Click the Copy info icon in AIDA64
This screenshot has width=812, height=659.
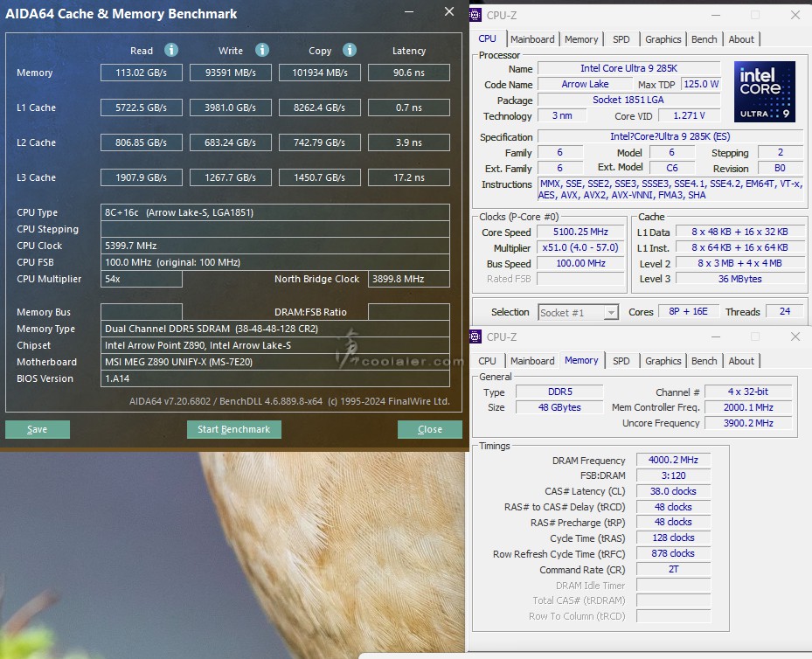[x=350, y=50]
